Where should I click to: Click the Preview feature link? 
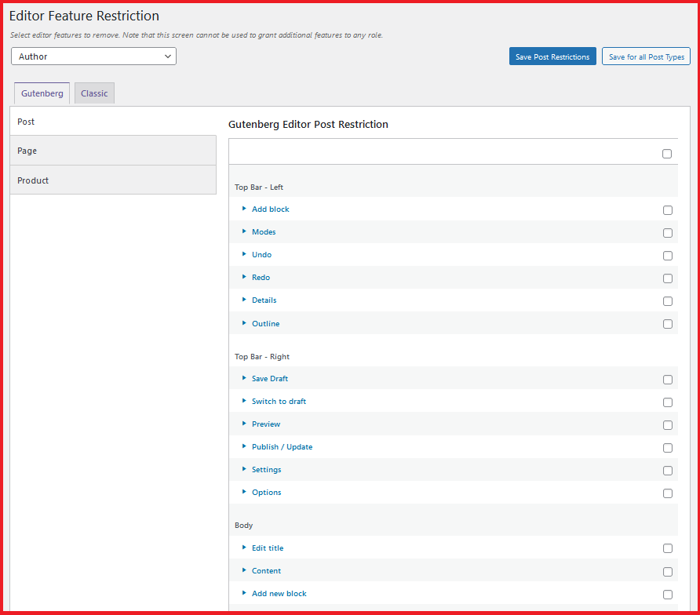point(265,424)
